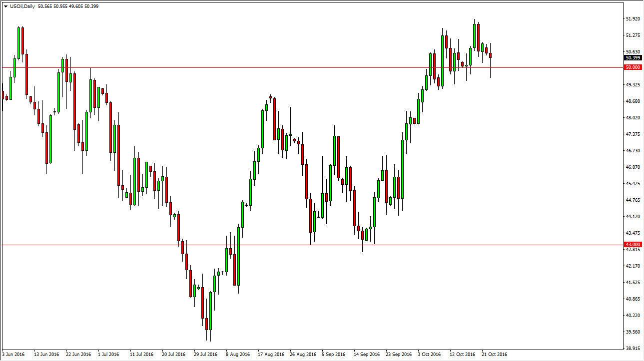This screenshot has width=644, height=361.
Task: Select the close value 50.399 in chart header
Action: click(91, 6)
